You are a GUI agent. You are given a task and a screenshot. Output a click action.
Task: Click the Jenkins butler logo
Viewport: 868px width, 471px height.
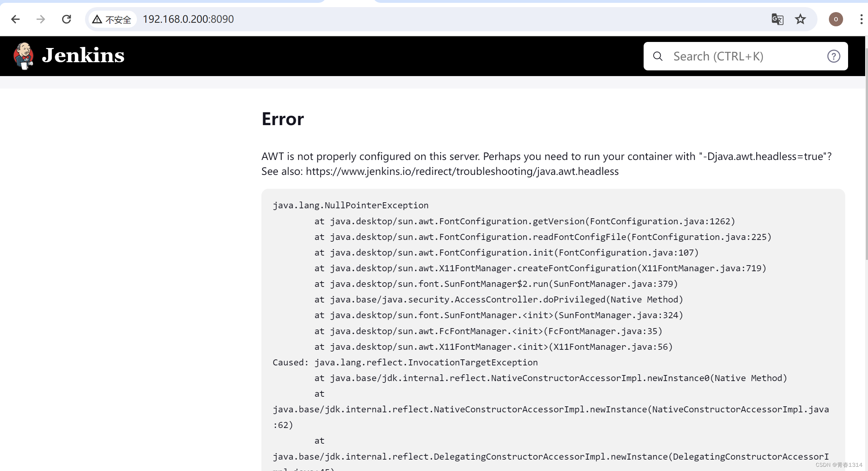coord(23,56)
